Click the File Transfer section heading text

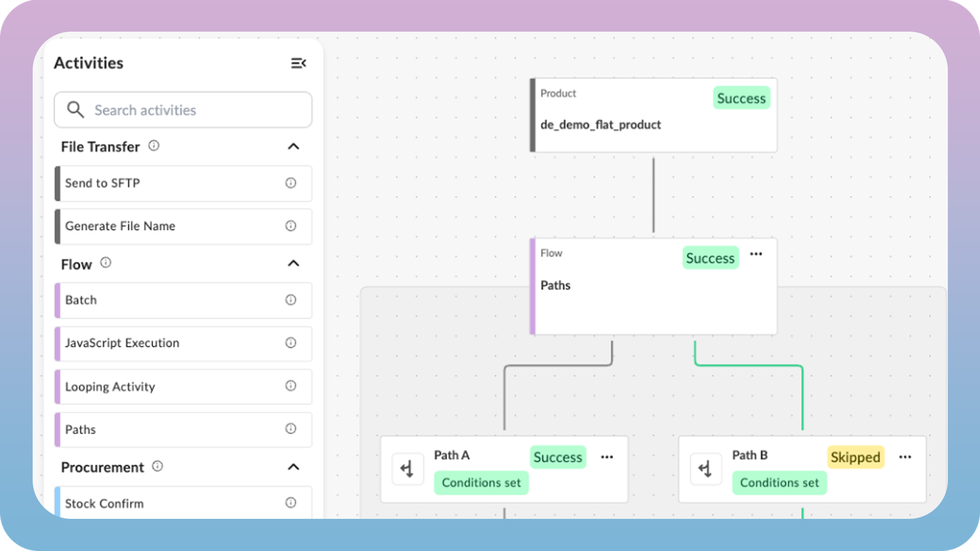click(101, 147)
